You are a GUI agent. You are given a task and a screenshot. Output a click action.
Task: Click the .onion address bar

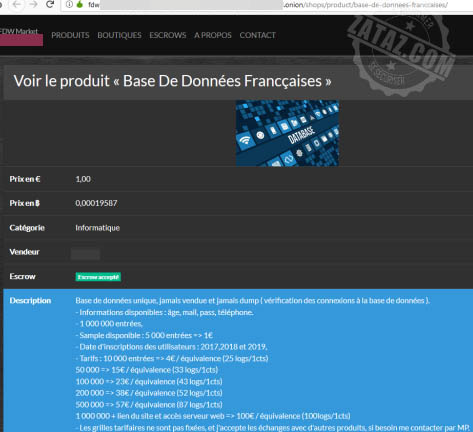267,5
